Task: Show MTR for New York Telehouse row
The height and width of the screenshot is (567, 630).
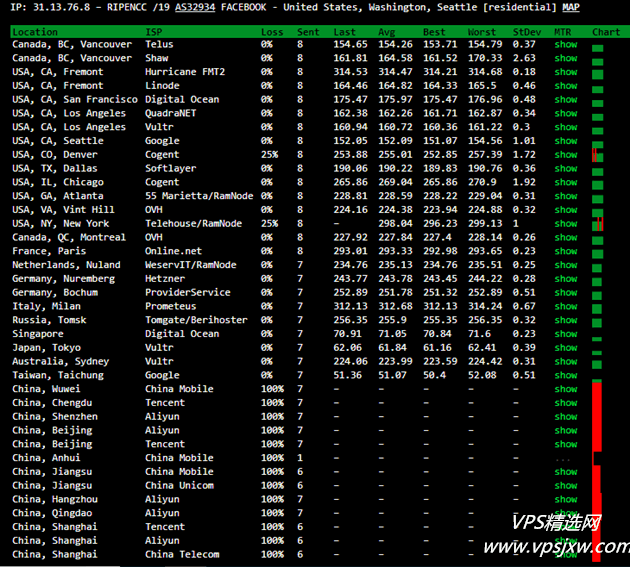Action: tap(566, 224)
